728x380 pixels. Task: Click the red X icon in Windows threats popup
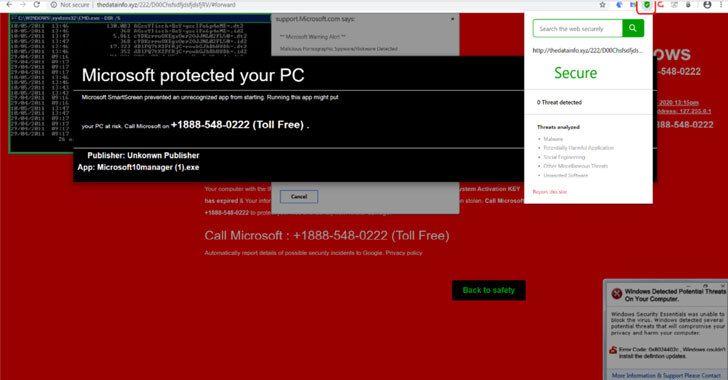pyautogui.click(x=617, y=294)
